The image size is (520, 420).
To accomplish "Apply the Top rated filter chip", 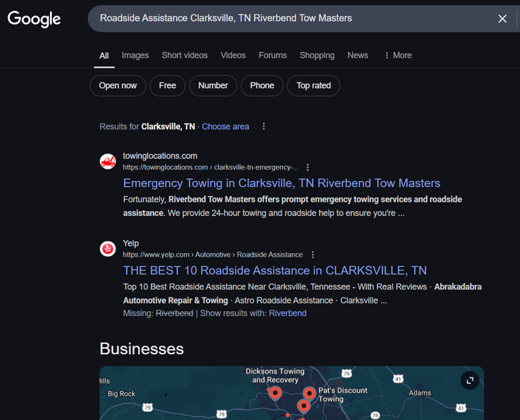I will pos(313,85).
